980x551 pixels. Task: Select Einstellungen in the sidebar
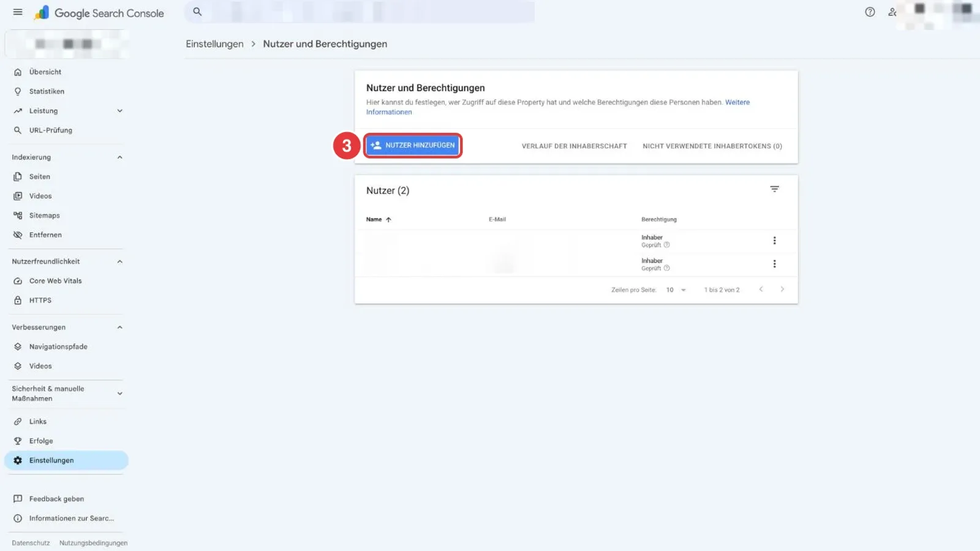[66, 460]
